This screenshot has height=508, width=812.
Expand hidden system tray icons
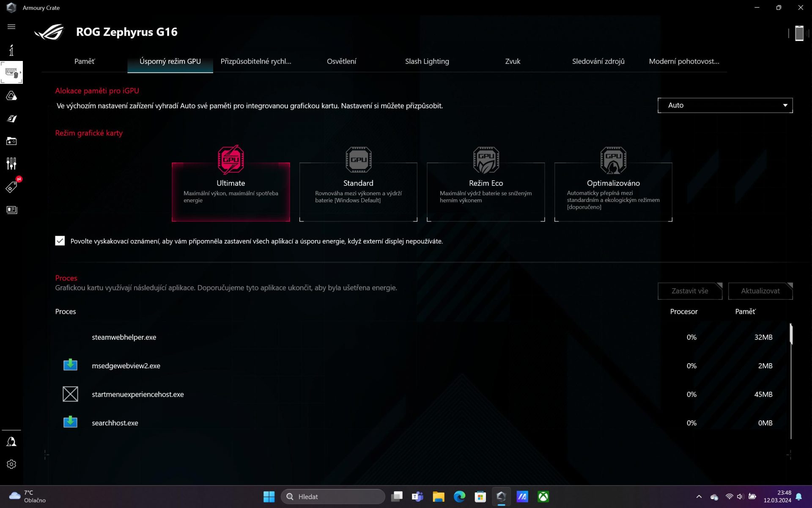[x=699, y=497]
